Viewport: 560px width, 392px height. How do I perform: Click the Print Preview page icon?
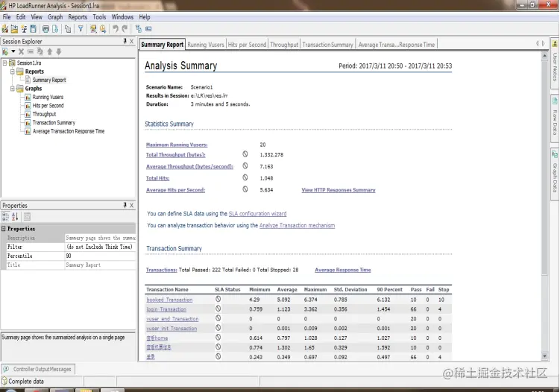(x=55, y=29)
